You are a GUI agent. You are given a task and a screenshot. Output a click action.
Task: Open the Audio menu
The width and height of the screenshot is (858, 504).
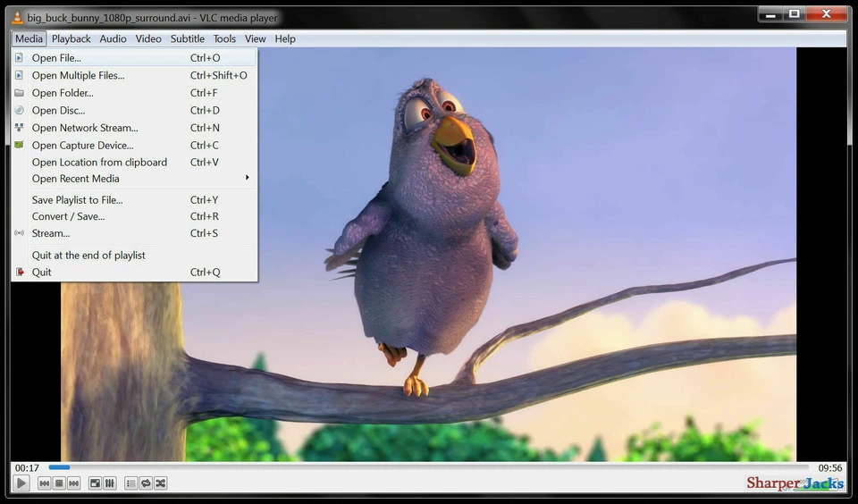point(114,38)
